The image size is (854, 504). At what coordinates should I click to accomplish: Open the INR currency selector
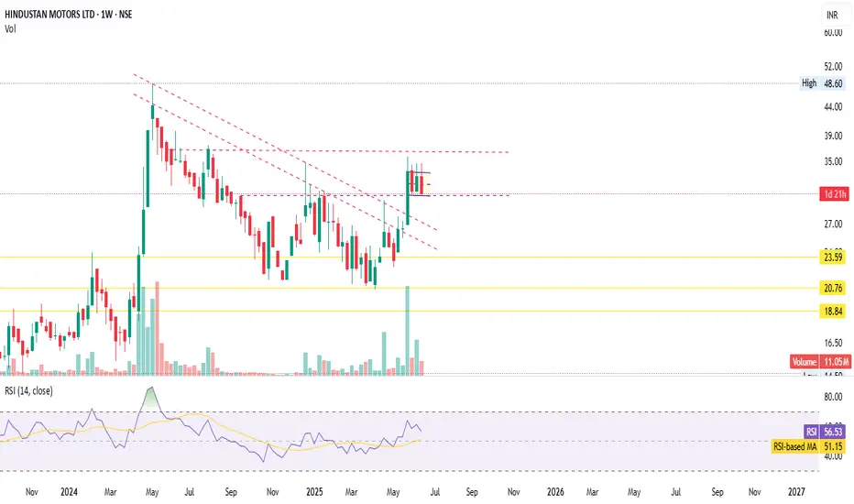pos(832,16)
